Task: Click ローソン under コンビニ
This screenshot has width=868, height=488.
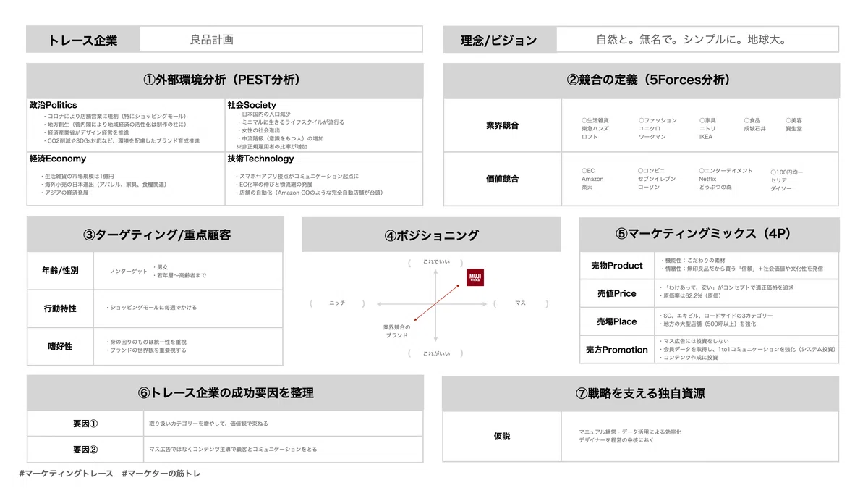Action: click(649, 187)
